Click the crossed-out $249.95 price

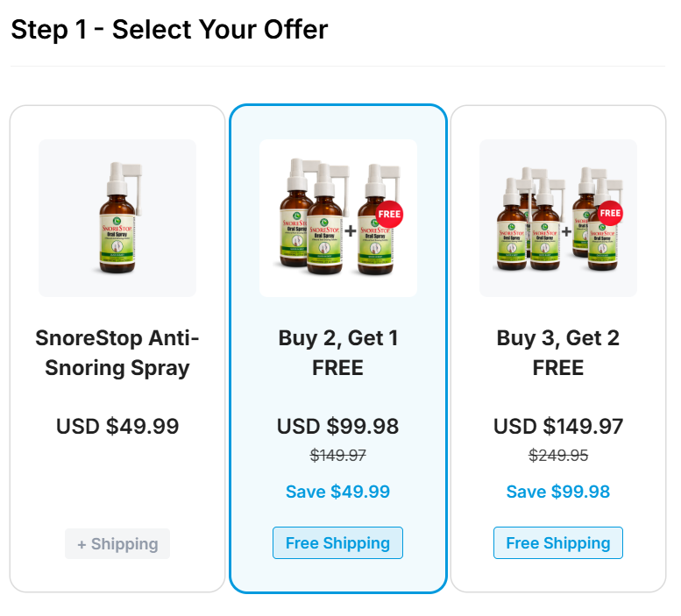(558, 456)
